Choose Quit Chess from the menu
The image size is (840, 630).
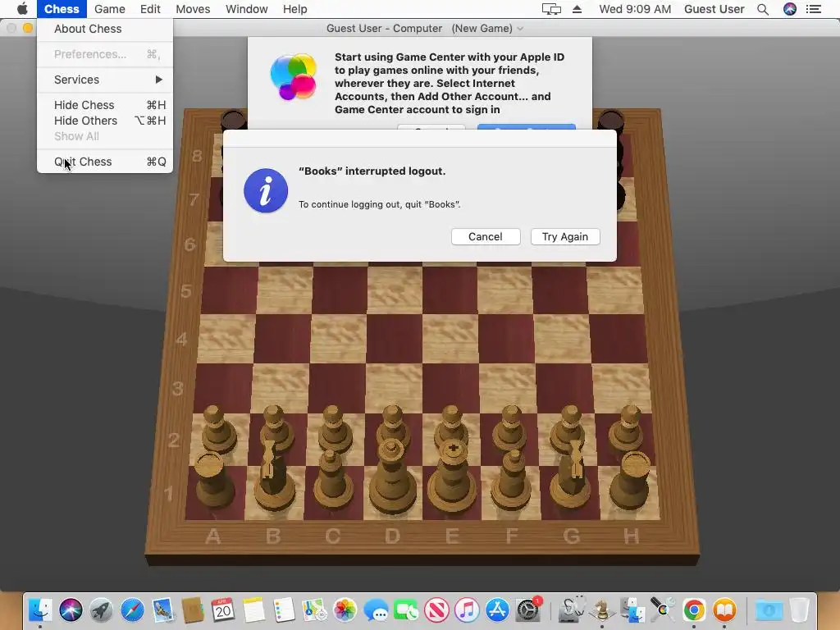pyautogui.click(x=105, y=162)
